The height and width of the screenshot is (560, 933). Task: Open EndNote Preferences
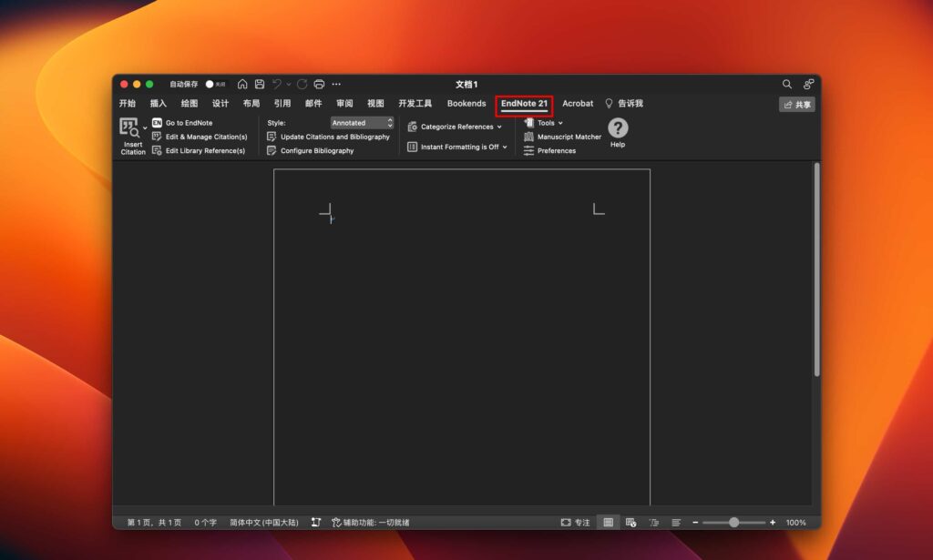557,151
